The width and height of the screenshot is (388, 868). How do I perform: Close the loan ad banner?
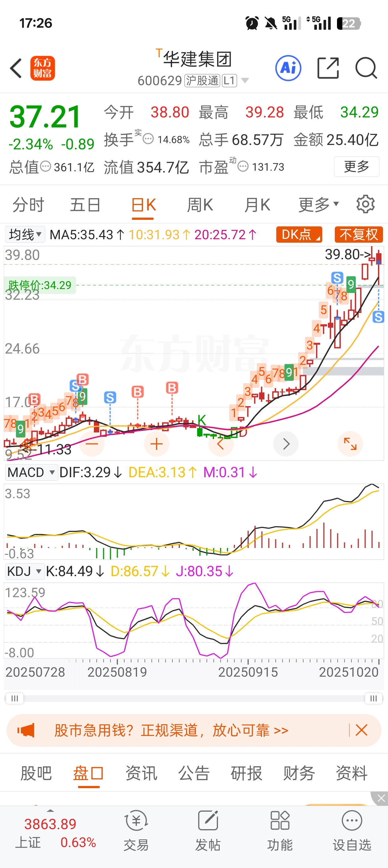361,730
